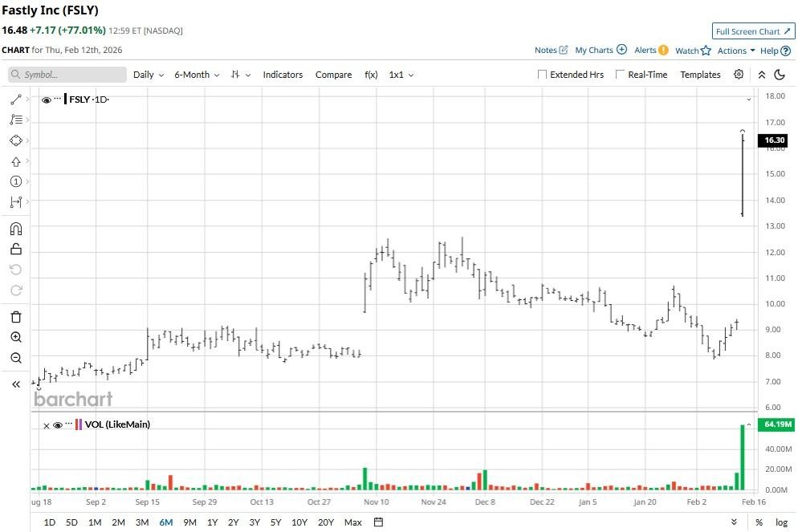Click the My Charts link

click(594, 50)
